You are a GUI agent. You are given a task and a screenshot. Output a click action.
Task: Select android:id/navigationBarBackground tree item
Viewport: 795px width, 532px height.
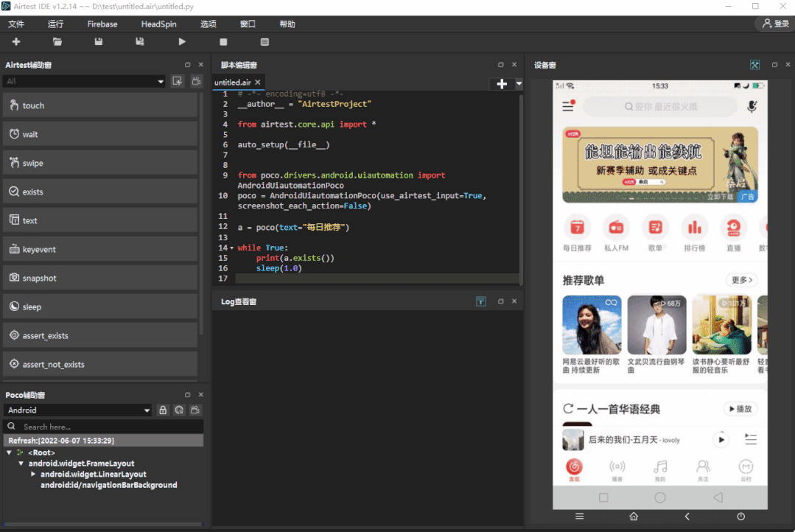coord(108,485)
